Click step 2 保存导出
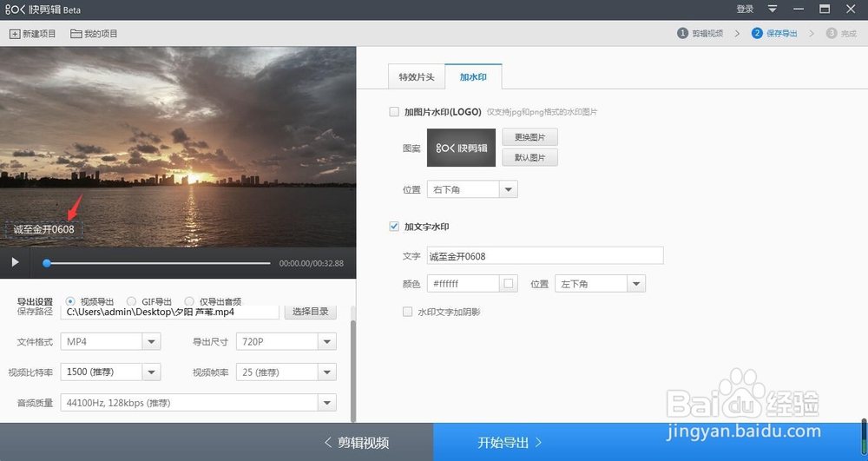 [x=774, y=33]
